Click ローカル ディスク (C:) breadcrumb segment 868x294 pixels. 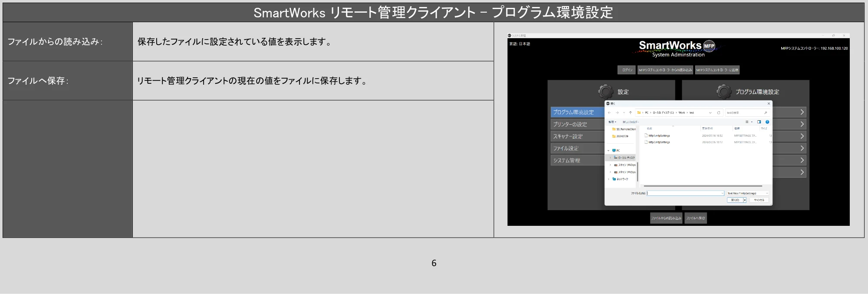tap(664, 112)
